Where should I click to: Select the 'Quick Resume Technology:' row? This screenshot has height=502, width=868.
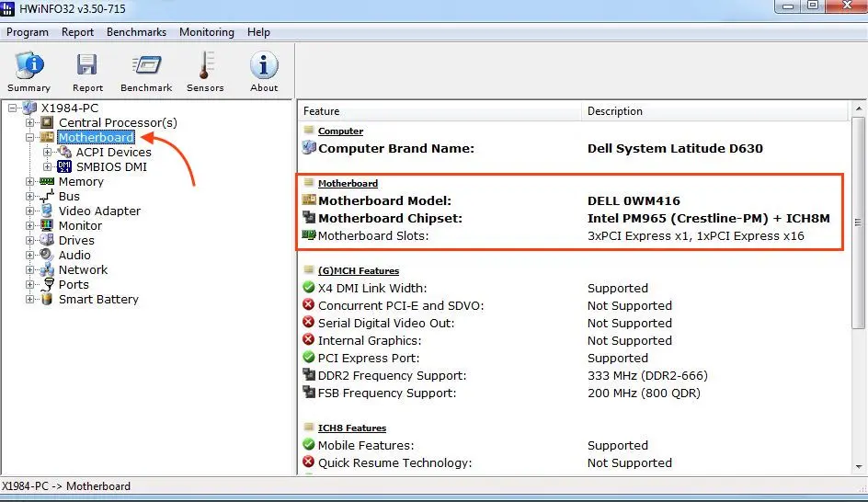(573, 462)
